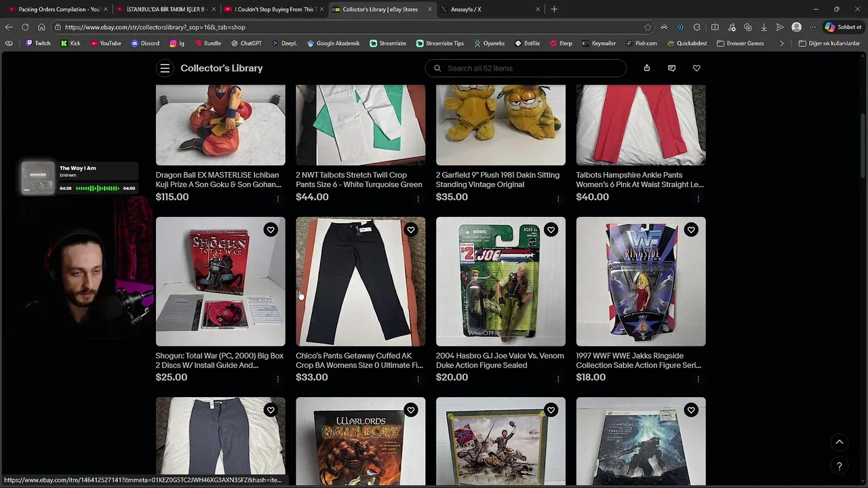Viewport: 868px width, 488px height.
Task: Open the 'Browser Games' bookmark folder
Action: click(x=741, y=43)
